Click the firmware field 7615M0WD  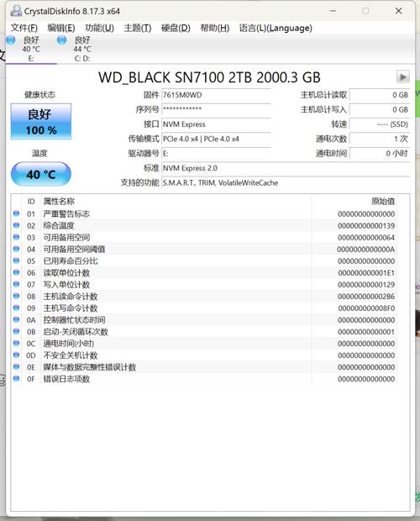[x=216, y=95]
